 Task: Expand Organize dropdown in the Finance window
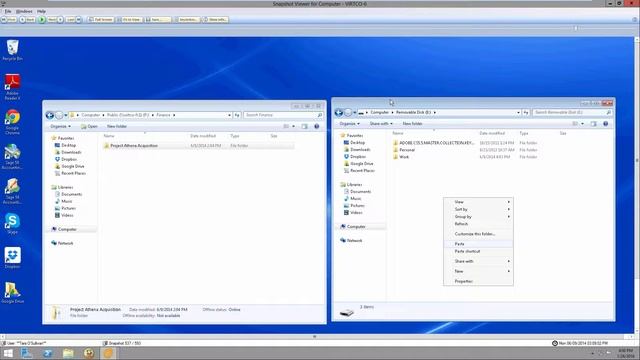[x=60, y=127]
